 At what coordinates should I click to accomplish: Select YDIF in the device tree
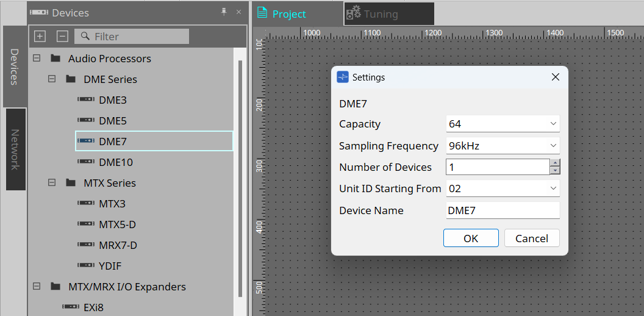pyautogui.click(x=110, y=265)
